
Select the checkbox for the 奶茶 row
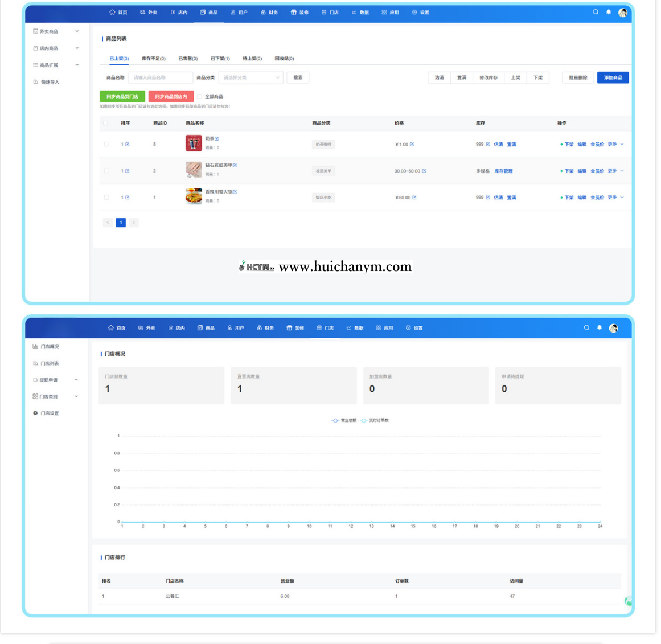point(106,145)
